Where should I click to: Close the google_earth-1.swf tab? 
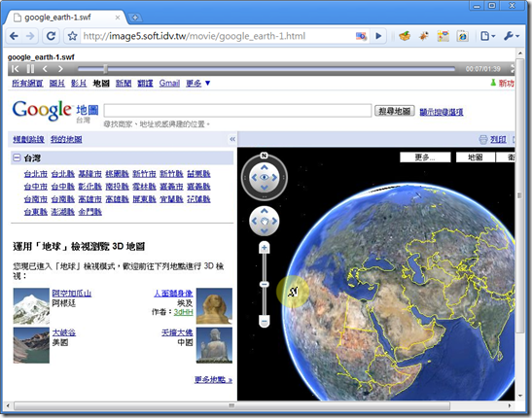(x=118, y=17)
